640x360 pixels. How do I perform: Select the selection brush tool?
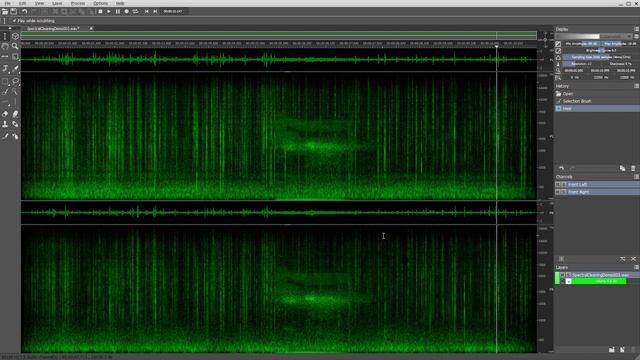coord(5,91)
